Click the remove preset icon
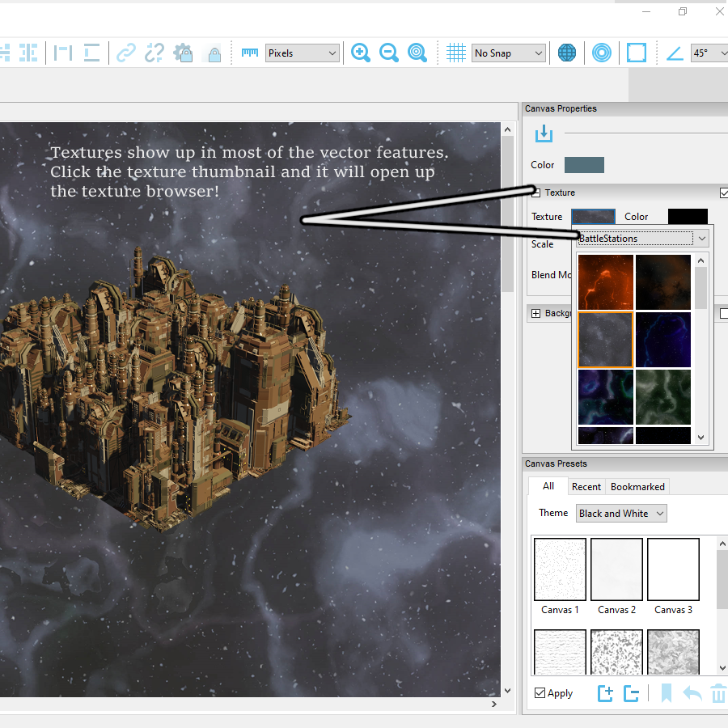This screenshot has height=728, width=728. click(631, 694)
